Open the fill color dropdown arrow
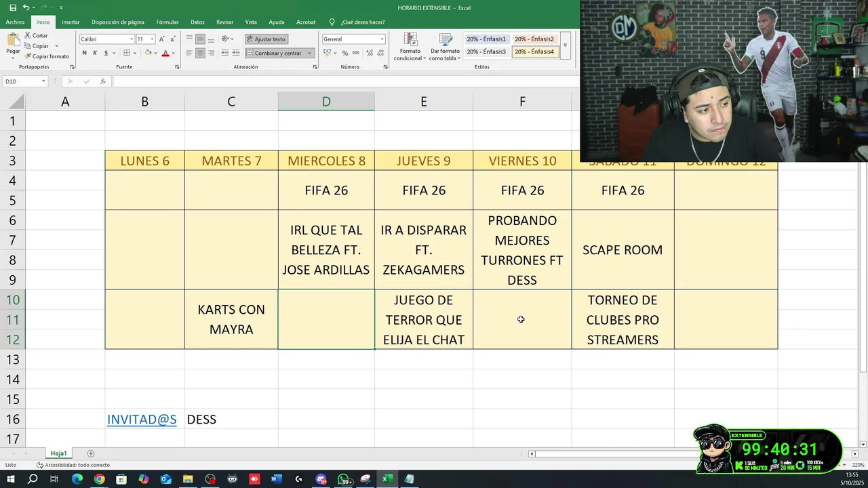This screenshot has width=868, height=488. [155, 53]
